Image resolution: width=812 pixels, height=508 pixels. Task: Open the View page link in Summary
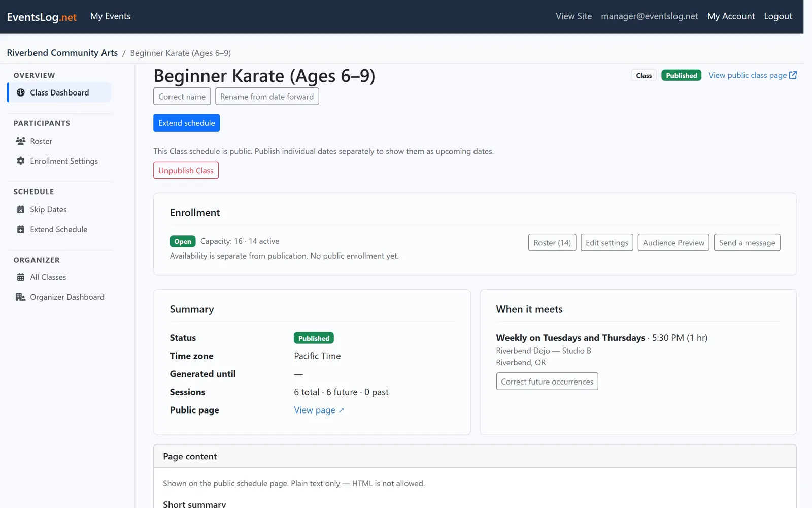pyautogui.click(x=319, y=410)
